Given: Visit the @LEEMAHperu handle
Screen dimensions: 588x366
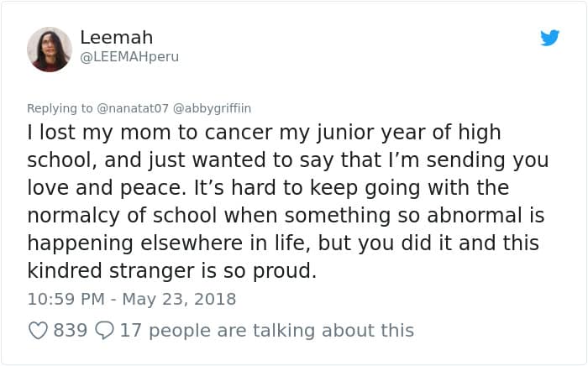Looking at the screenshot, I should [x=129, y=57].
